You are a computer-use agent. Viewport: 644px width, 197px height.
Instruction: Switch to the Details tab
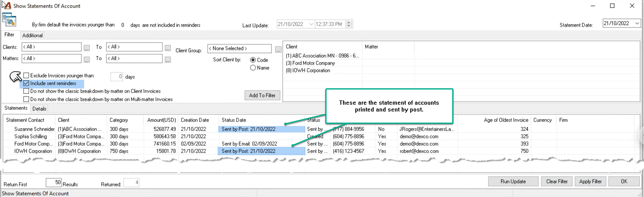[39, 109]
